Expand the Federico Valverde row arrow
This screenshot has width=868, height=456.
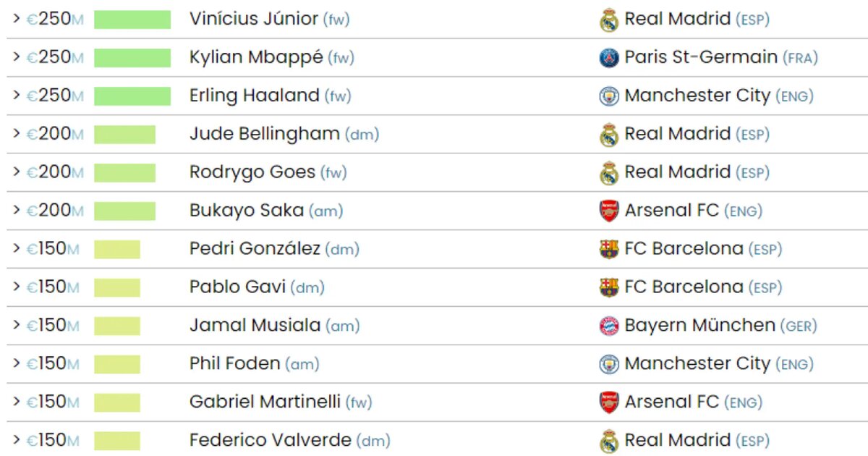(16, 440)
